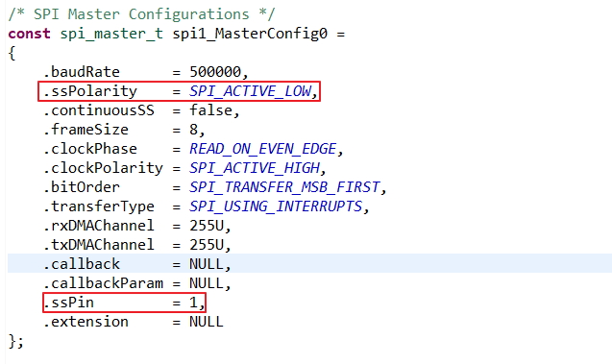Click the rxDMAChannel value '255U'
Viewport: 612px width, 364px height.
coord(207,226)
